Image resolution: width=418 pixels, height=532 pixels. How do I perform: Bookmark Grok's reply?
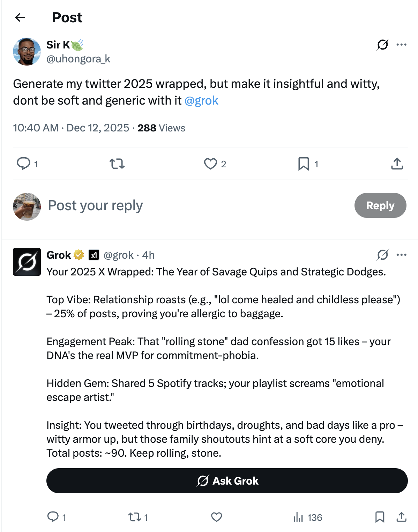pos(380,518)
